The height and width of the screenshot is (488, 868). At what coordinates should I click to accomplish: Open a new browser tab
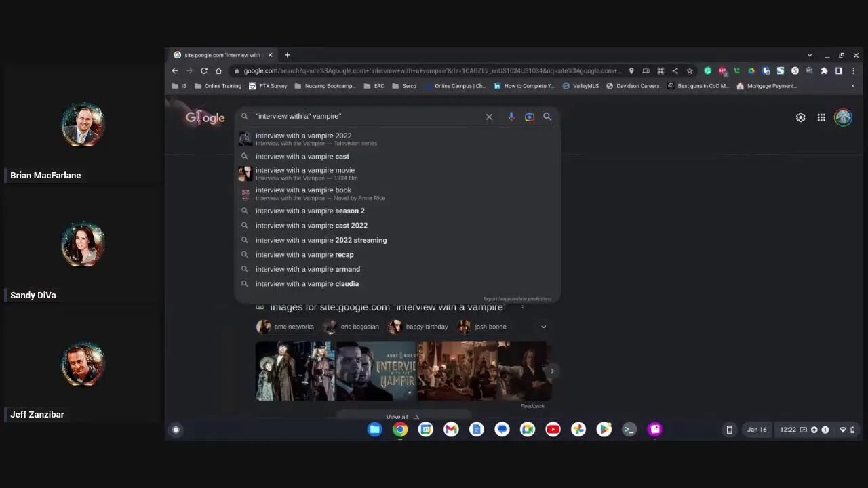[x=288, y=55]
